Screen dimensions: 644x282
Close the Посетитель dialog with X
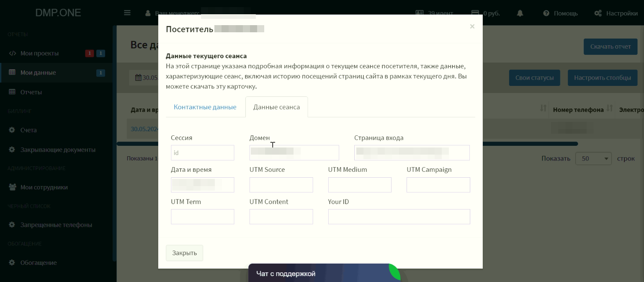(472, 26)
